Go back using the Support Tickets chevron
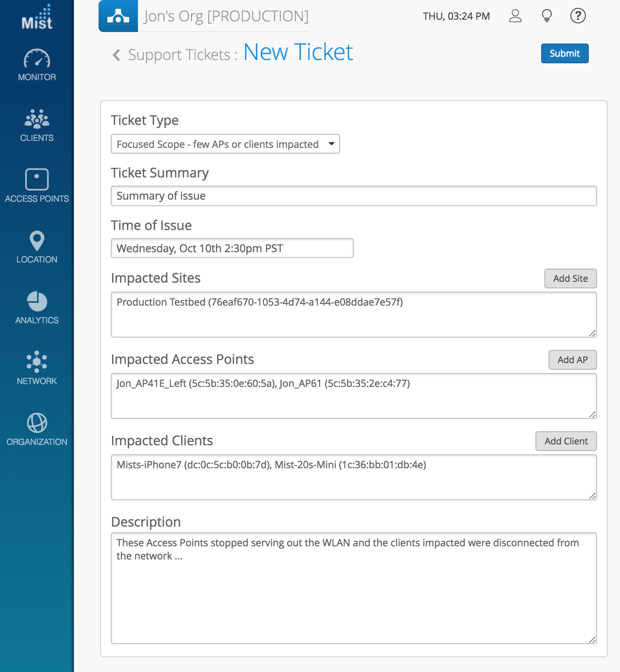 [117, 55]
